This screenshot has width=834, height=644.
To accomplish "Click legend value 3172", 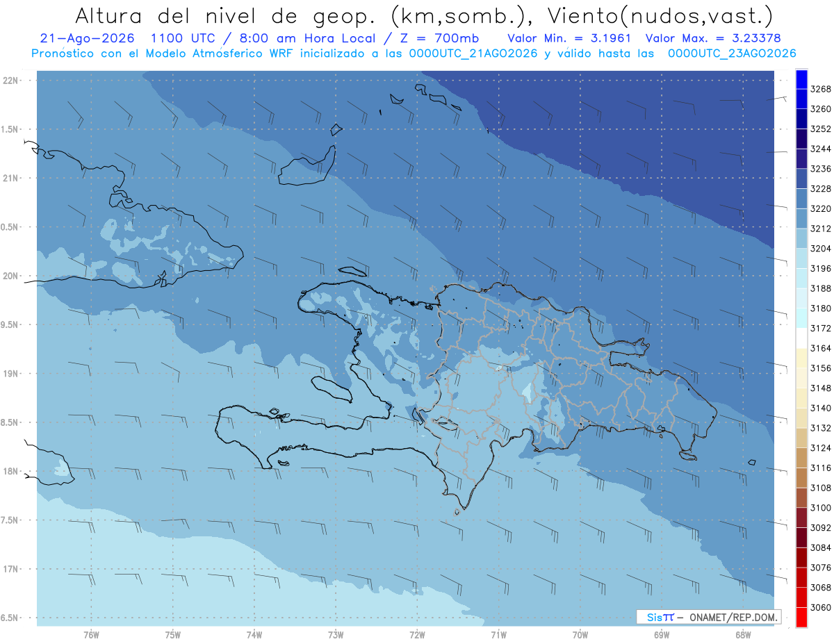I will pyautogui.click(x=821, y=328).
